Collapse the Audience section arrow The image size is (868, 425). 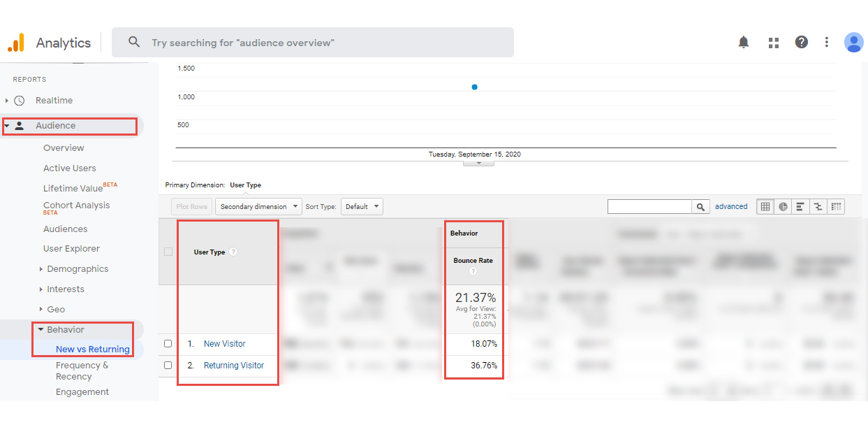(x=7, y=126)
